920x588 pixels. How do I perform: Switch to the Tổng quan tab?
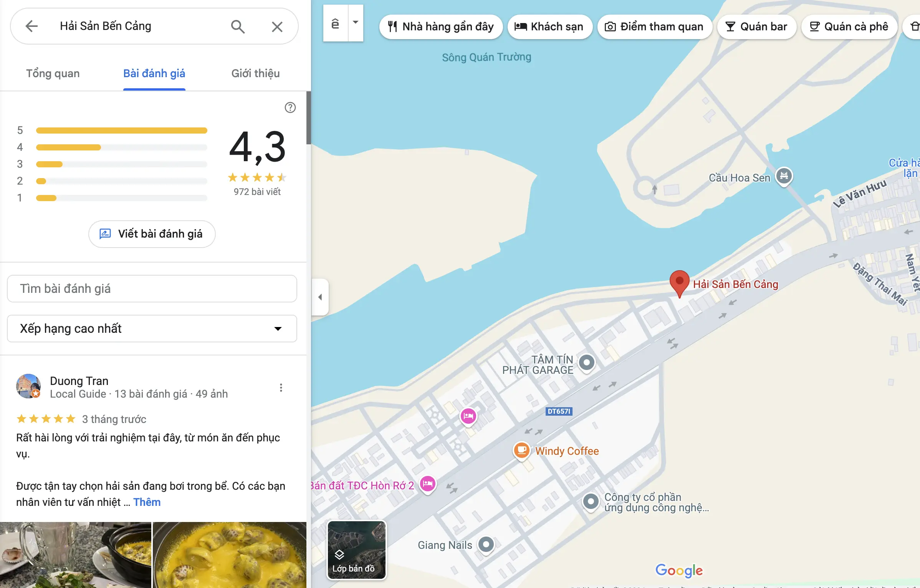pos(53,73)
